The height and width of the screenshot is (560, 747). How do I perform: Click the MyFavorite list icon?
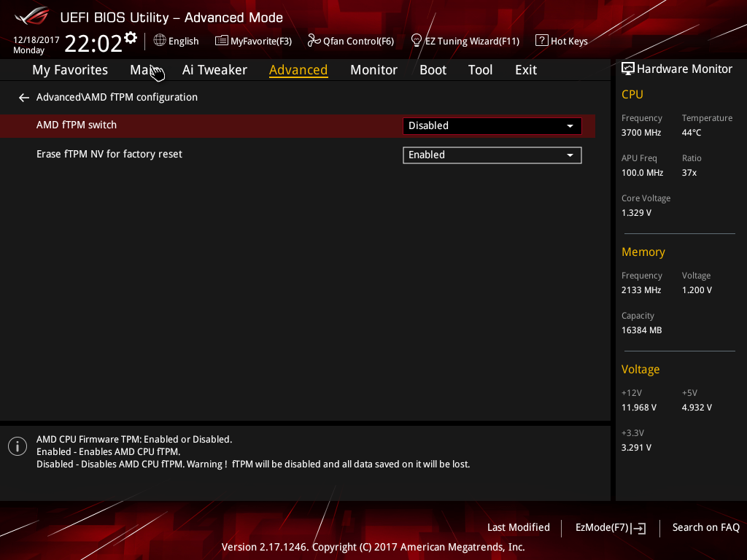(x=221, y=41)
